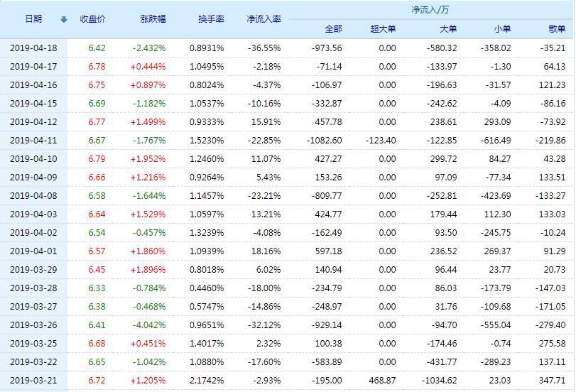Click the 散单 sub-column header
Screen dimensions: 576x392
click(x=557, y=29)
